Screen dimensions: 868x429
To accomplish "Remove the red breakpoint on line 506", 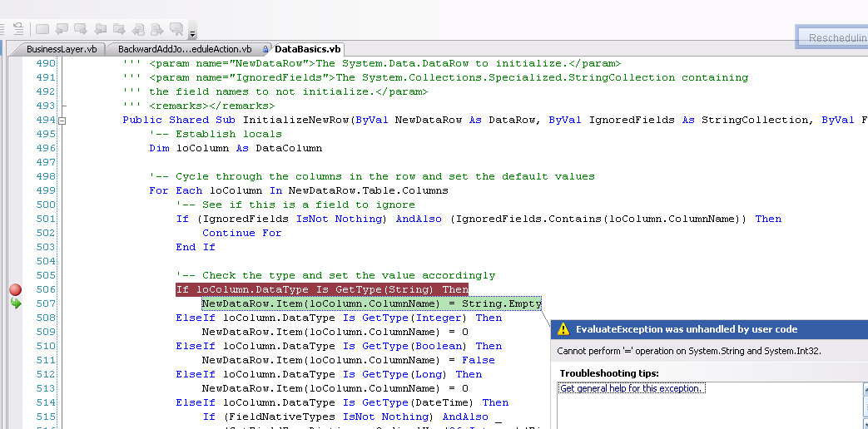I will [15, 289].
